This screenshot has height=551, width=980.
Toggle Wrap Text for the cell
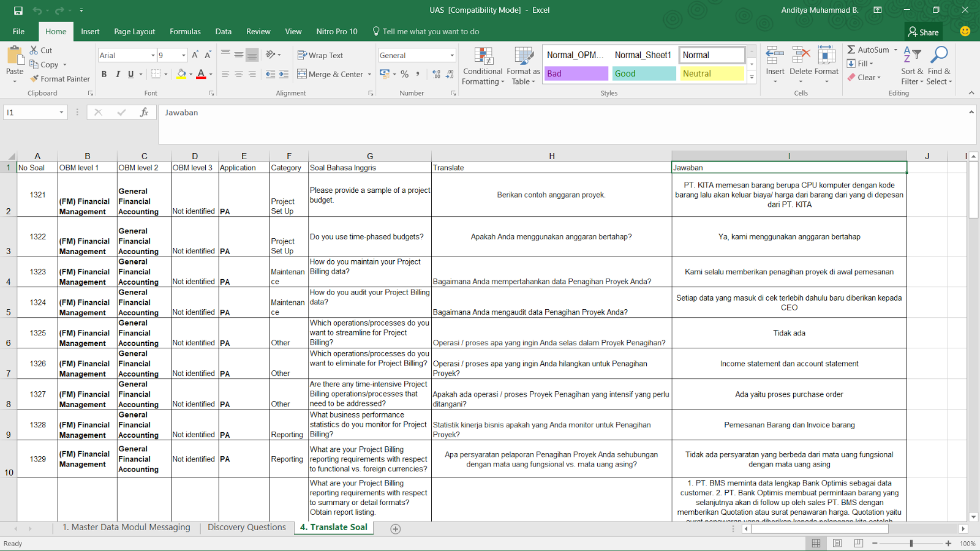click(x=320, y=55)
